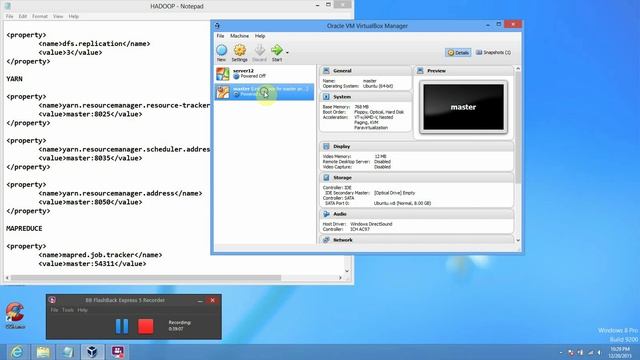Switch to the Snapshots view button
Image resolution: width=640 pixels, height=360 pixels.
coord(493,53)
